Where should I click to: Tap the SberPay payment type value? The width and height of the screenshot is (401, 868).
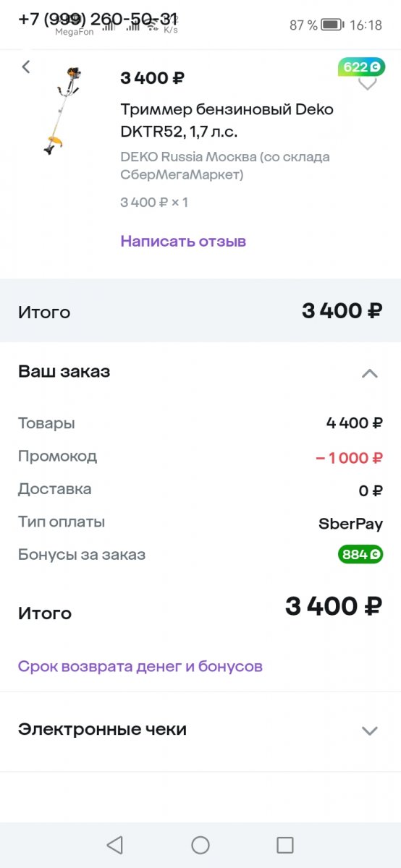click(350, 524)
